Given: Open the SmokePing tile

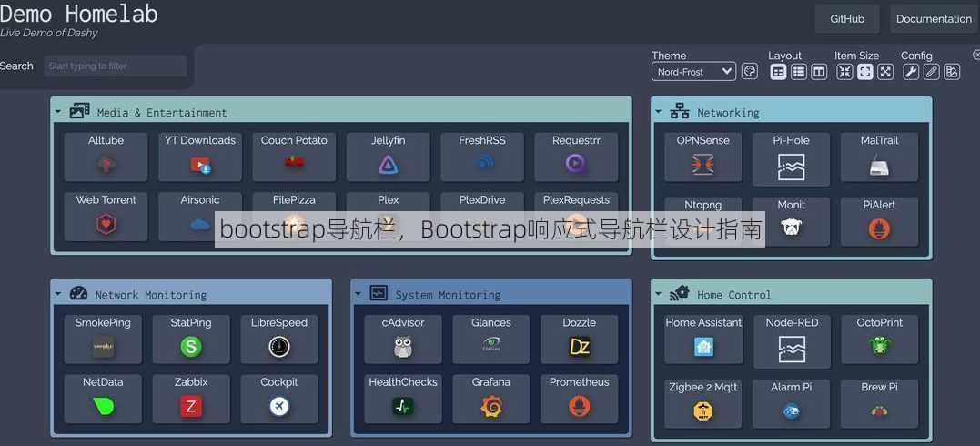Looking at the screenshot, I should pos(103,339).
